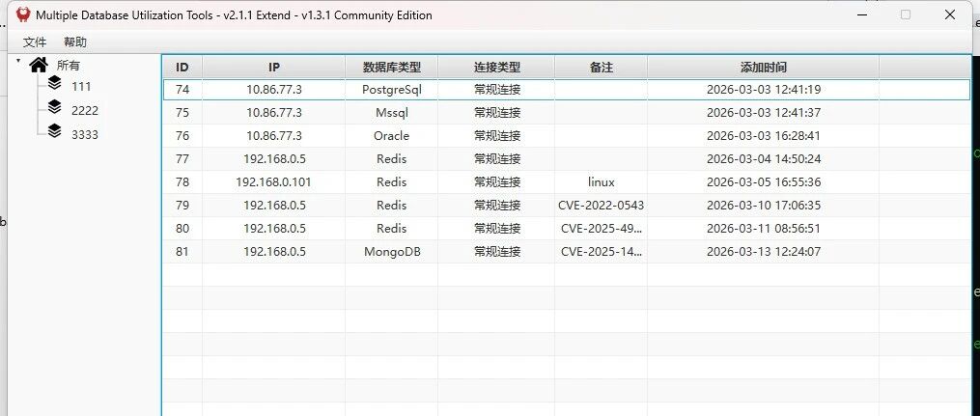
Task: Sort by the 数据库类型 column header
Action: (392, 68)
